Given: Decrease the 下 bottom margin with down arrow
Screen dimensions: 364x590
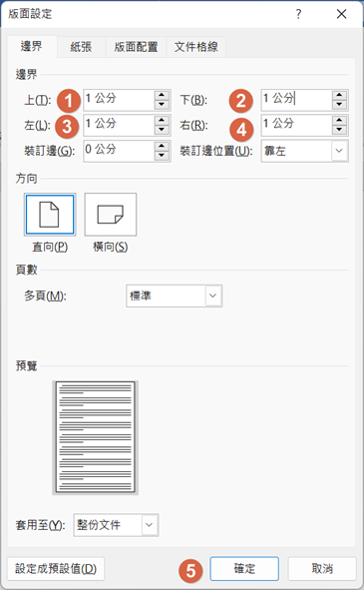Looking at the screenshot, I should [x=339, y=105].
